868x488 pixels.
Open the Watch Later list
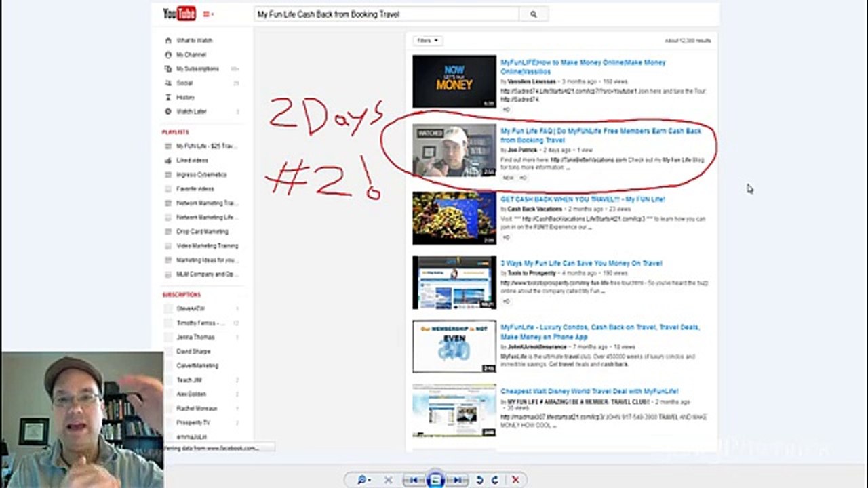click(x=191, y=112)
